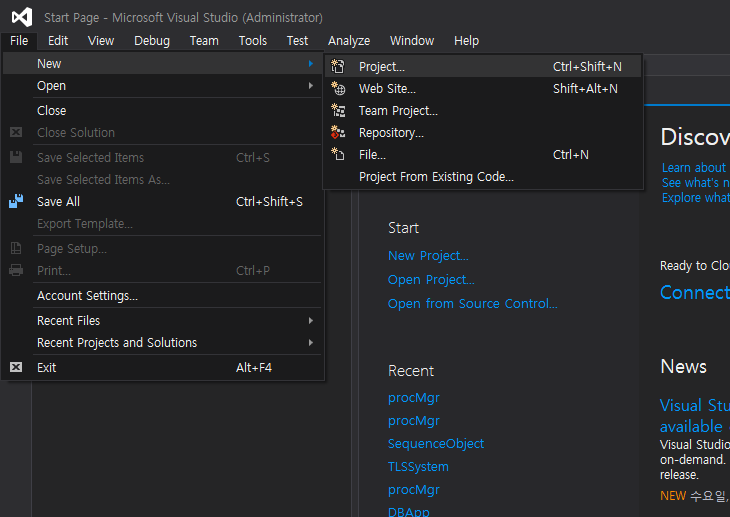
Task: Click the See what's link
Action: tap(696, 183)
